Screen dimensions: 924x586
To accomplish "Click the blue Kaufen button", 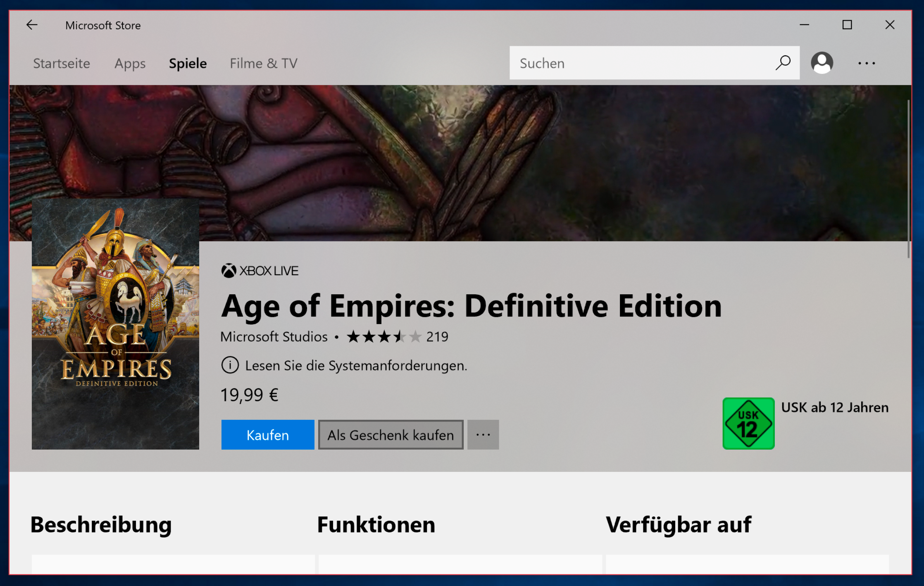I will click(x=268, y=435).
